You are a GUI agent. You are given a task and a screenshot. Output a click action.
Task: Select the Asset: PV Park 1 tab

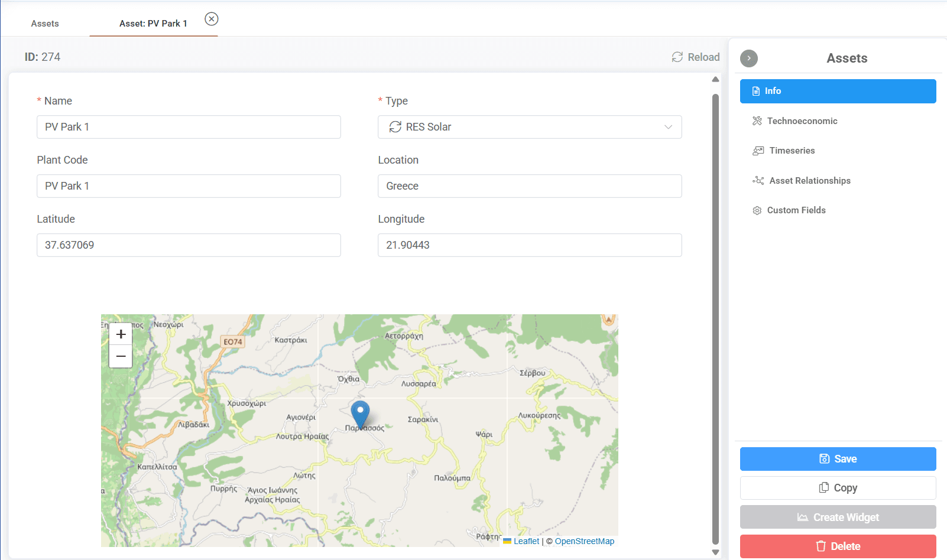[x=153, y=24]
